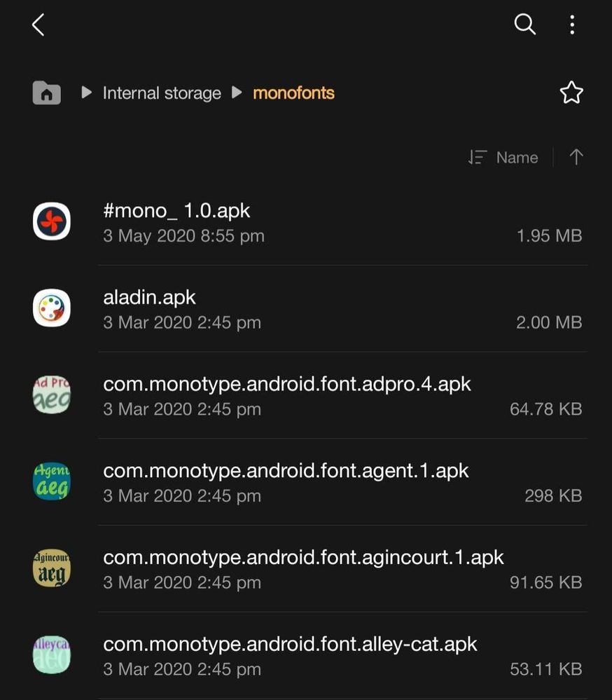Image resolution: width=612 pixels, height=700 pixels.
Task: Open the three-dot more options menu
Action: (572, 25)
